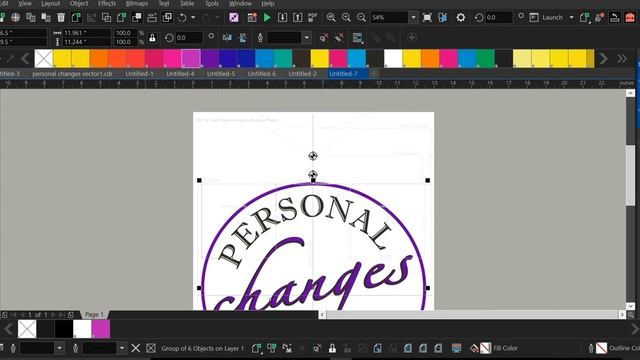The image size is (640, 360).
Task: Click the record macro icon with red dot
Action: (x=252, y=17)
